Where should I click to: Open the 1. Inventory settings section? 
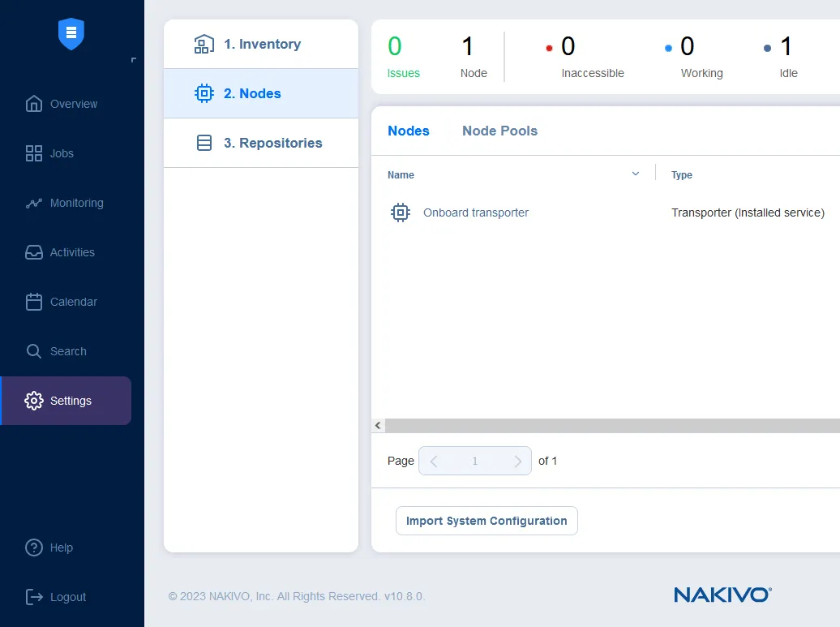261,44
